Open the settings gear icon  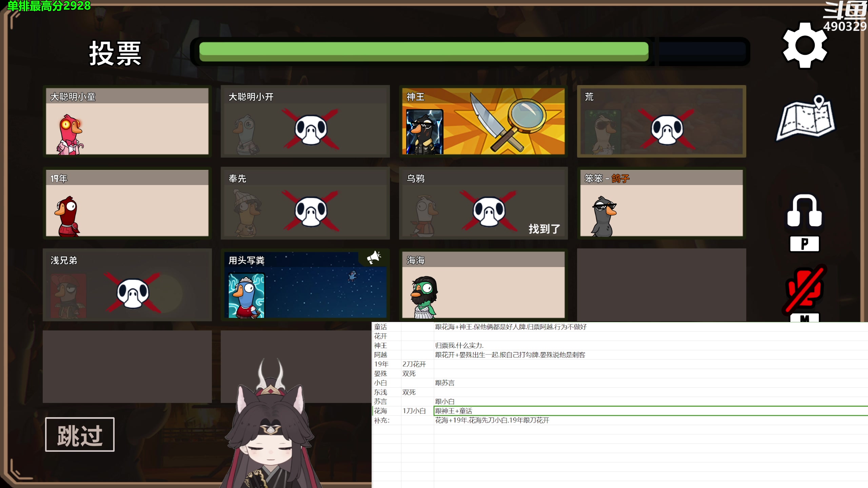805,45
